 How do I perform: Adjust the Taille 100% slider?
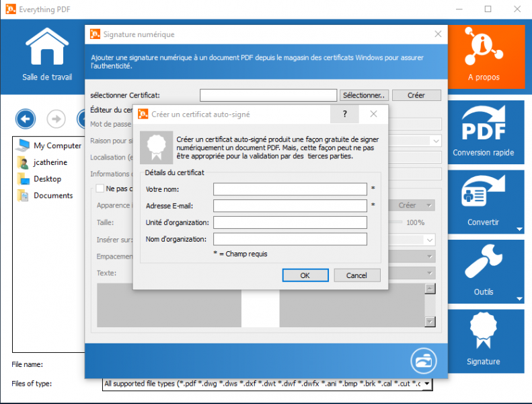[x=395, y=222]
